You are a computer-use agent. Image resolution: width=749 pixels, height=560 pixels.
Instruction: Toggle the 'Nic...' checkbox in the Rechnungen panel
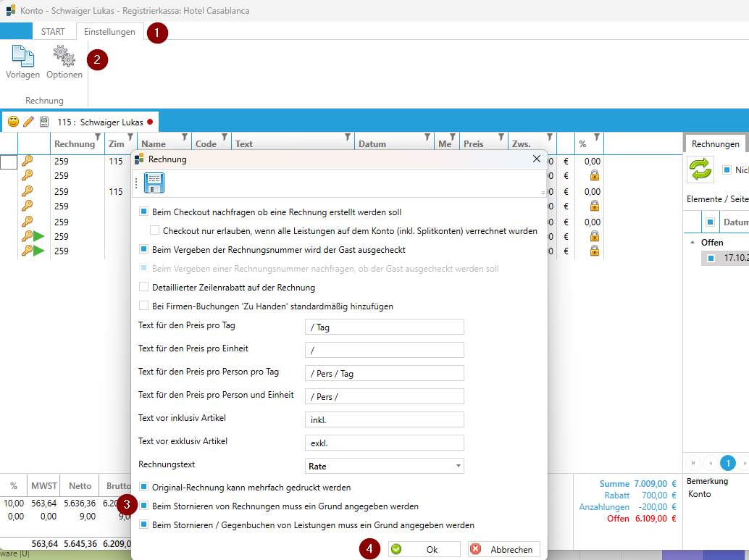click(x=727, y=170)
